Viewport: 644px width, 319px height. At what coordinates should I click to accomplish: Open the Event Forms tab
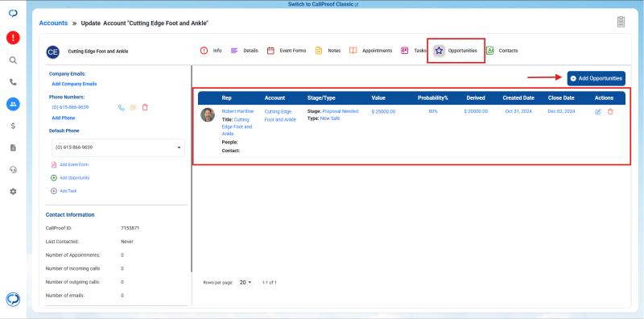287,51
